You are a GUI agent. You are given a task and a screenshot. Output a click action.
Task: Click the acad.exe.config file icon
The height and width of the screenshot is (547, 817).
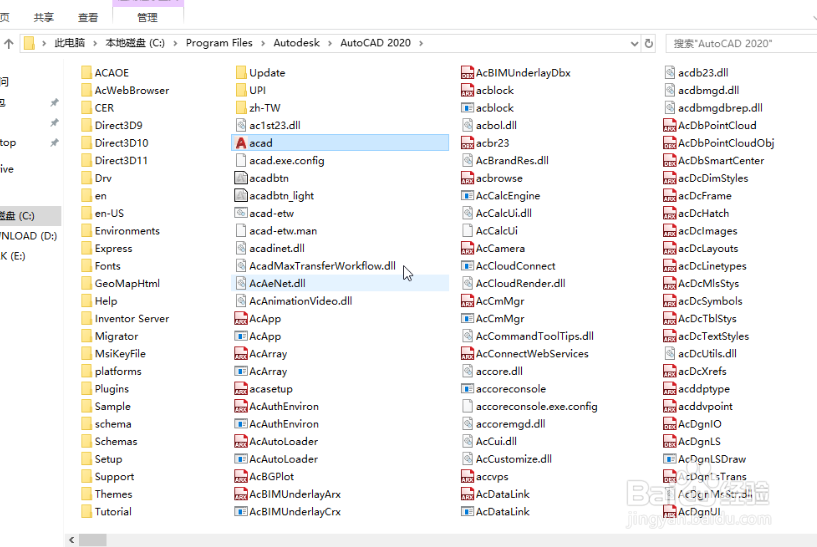click(x=241, y=160)
